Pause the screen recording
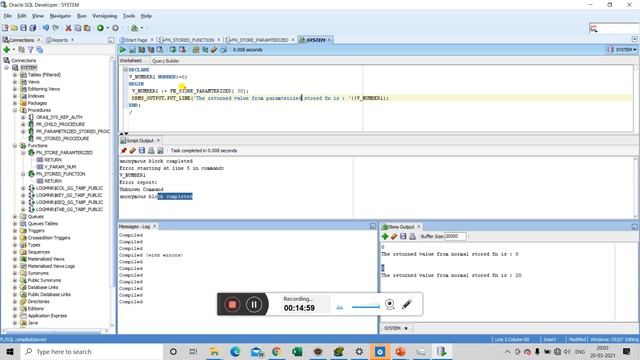The image size is (640, 360). coord(254,304)
